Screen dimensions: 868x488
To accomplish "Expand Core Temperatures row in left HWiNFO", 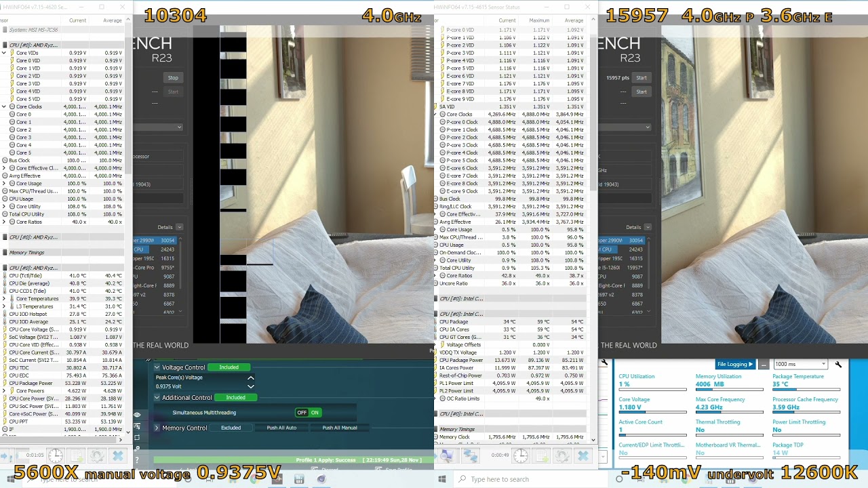I will point(4,299).
